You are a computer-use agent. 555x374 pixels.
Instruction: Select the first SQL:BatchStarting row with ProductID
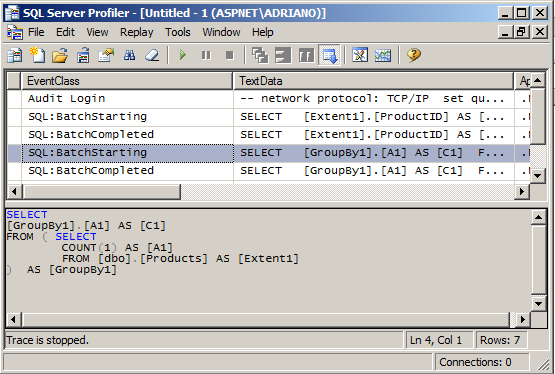268,117
